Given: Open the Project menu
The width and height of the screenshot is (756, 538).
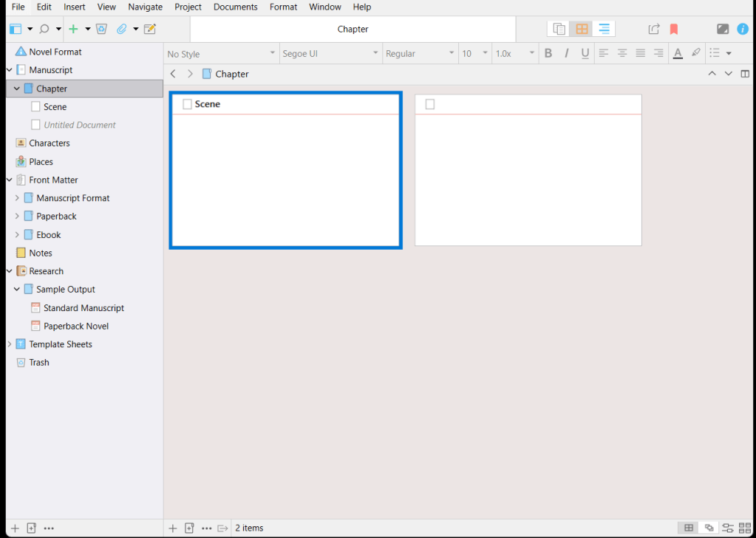Looking at the screenshot, I should 188,7.
